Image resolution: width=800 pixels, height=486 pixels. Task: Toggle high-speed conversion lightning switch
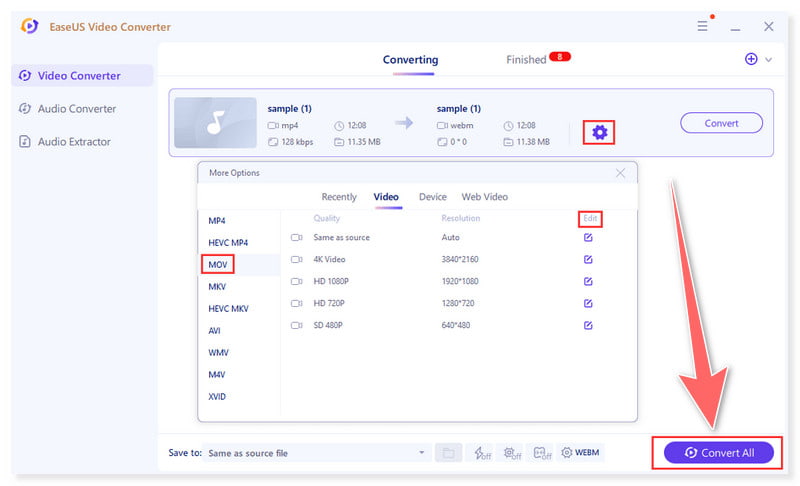[482, 453]
